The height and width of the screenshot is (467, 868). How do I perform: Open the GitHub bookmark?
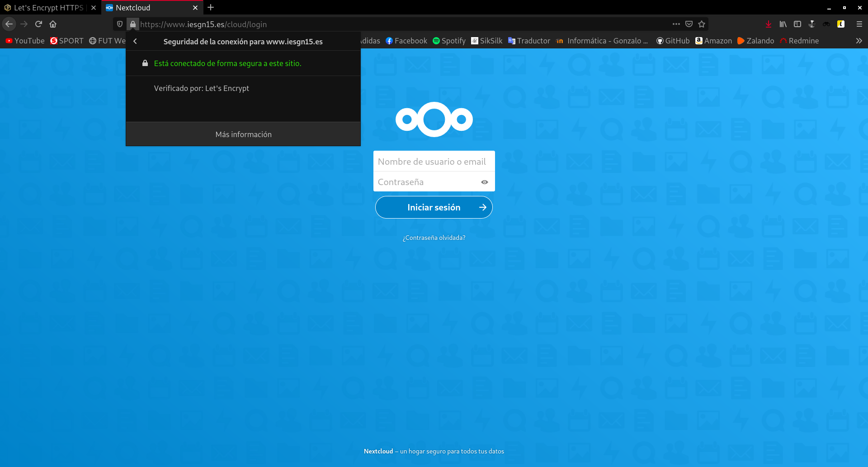673,41
